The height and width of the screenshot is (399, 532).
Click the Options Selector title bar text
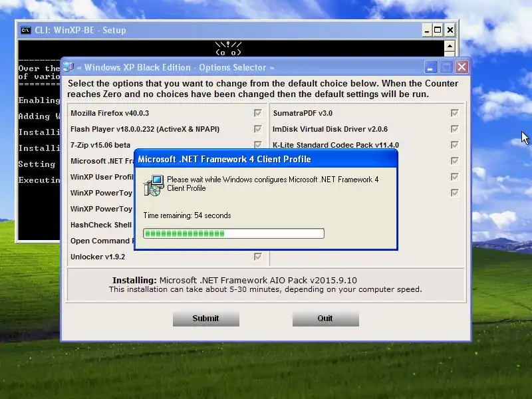pos(176,68)
